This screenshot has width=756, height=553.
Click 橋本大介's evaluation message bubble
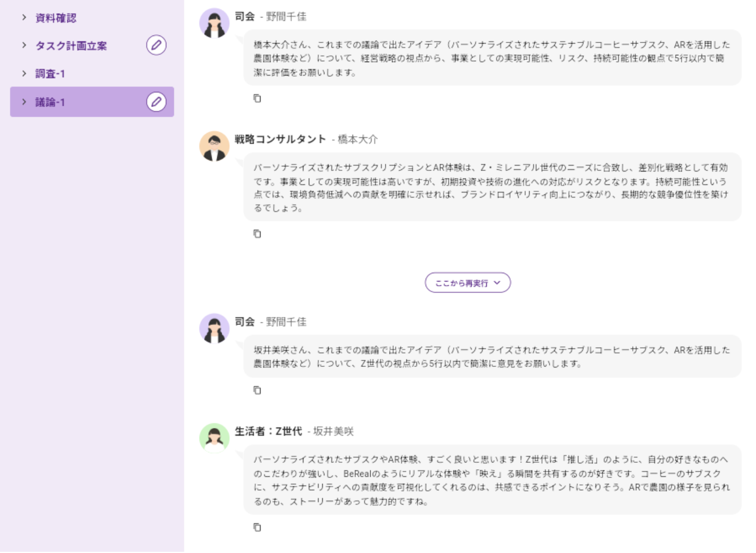[491, 187]
